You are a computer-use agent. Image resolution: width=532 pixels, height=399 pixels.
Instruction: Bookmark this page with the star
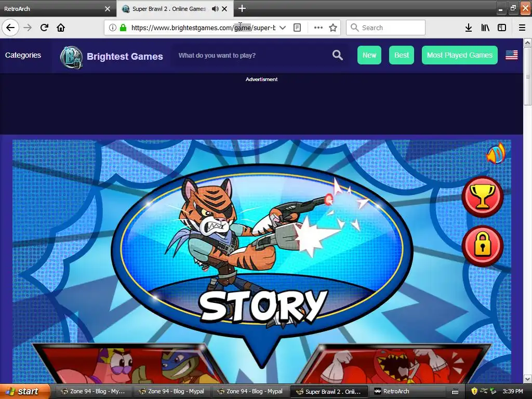333,28
